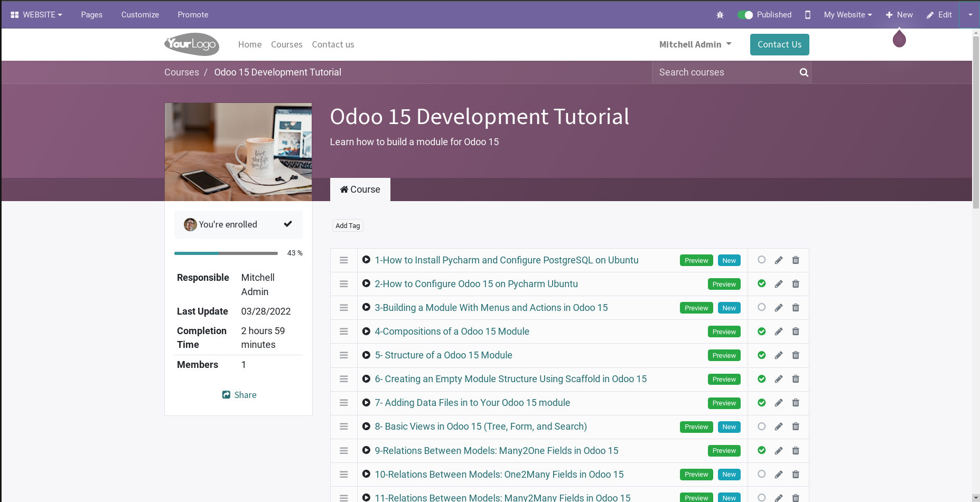Unmark lesson 6- Creating an Empty Module check
The image size is (980, 502).
(761, 379)
